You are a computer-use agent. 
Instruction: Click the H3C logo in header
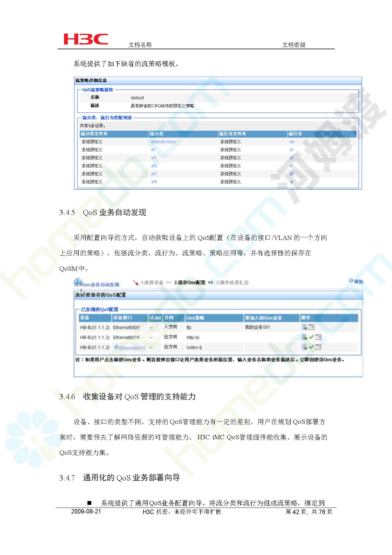[86, 39]
